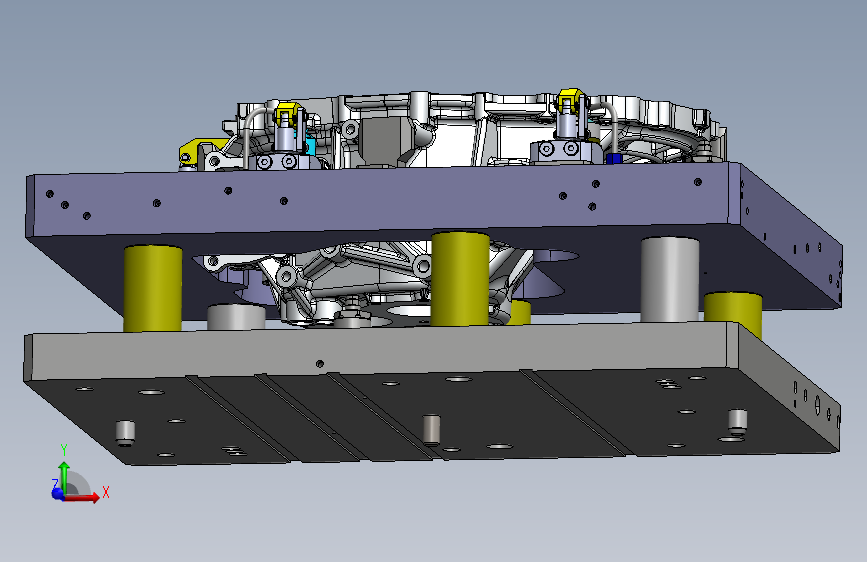The width and height of the screenshot is (867, 562).
Task: Select the short gray cylinder beside left yellow column
Action: 236,317
